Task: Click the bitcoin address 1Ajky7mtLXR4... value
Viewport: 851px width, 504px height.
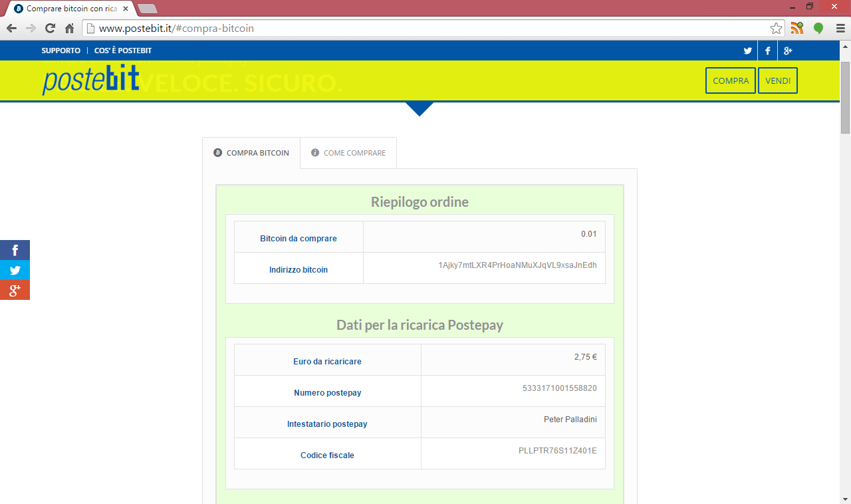Action: (x=517, y=265)
